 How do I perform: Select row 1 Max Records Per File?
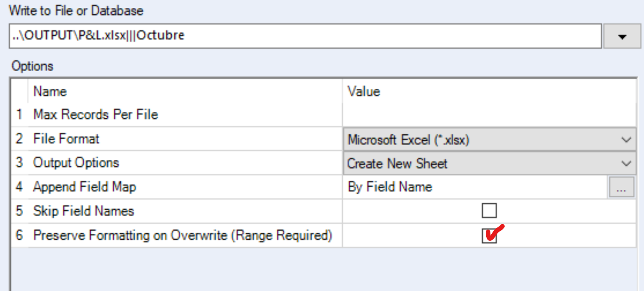[93, 115]
